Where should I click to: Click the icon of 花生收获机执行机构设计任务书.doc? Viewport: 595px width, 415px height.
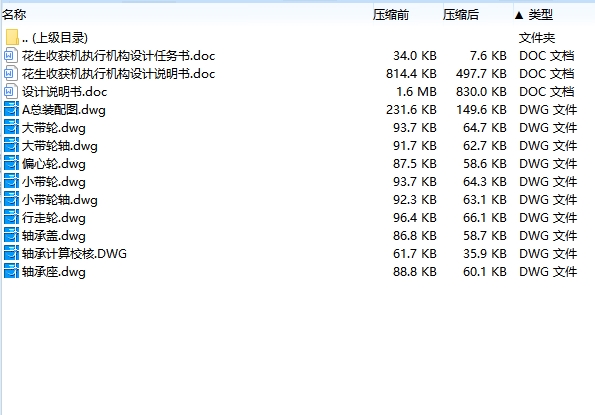click(x=11, y=56)
